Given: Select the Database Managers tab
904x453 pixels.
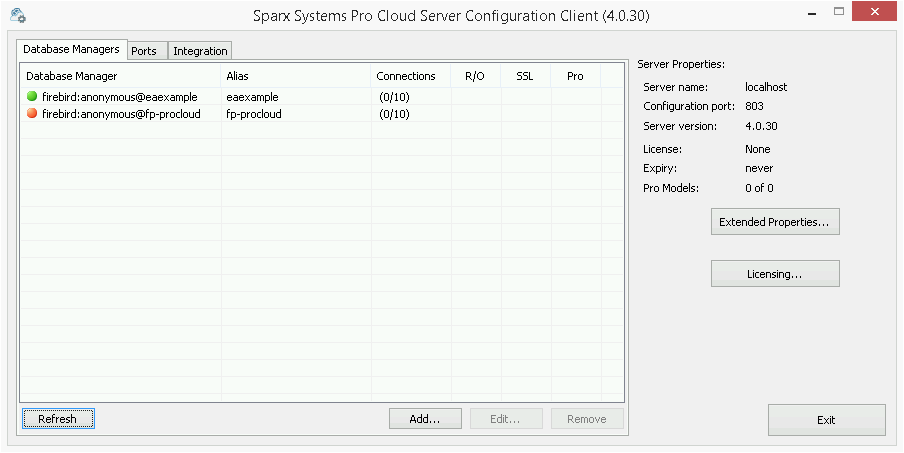Looking at the screenshot, I should point(71,49).
